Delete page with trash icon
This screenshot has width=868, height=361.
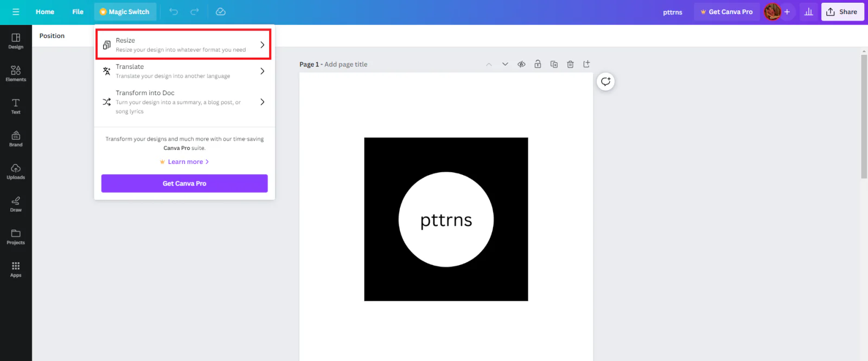[570, 64]
